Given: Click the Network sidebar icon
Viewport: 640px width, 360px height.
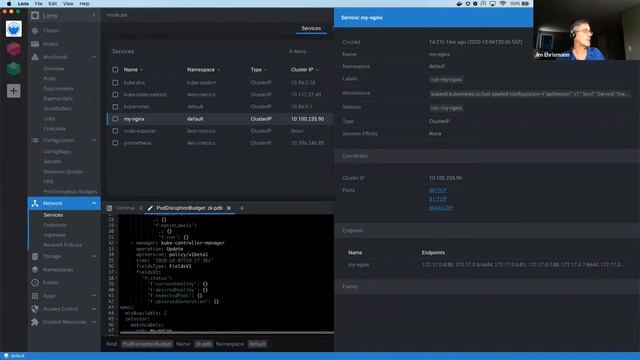Looking at the screenshot, I should coord(35,203).
